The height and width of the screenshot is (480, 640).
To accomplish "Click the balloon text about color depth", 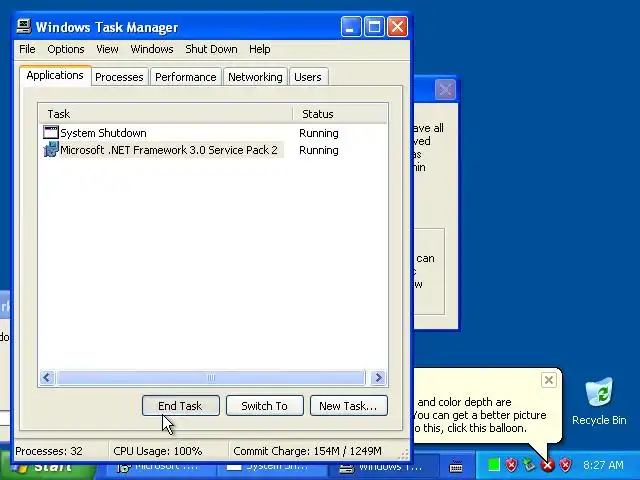I will click(x=480, y=415).
